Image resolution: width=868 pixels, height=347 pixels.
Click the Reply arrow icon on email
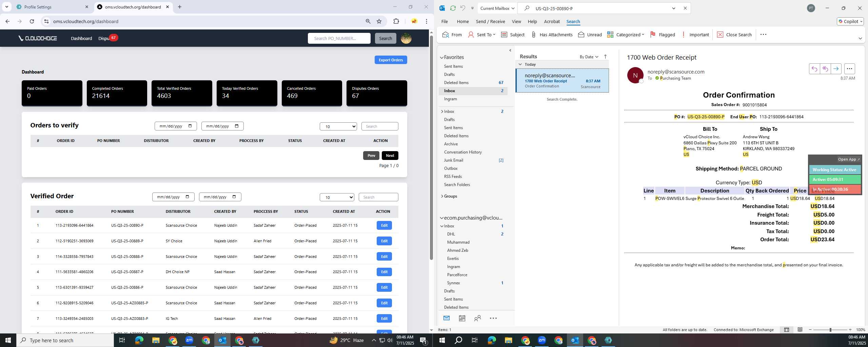click(814, 69)
